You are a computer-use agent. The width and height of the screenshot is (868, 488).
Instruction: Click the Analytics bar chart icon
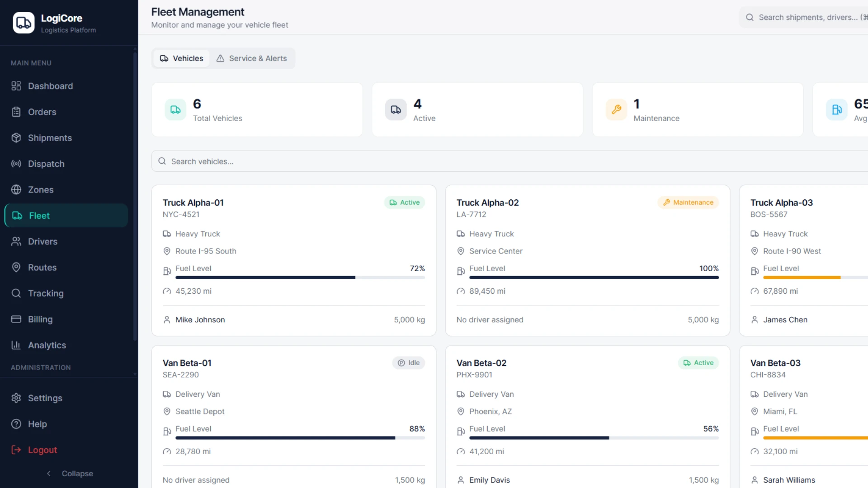click(16, 345)
